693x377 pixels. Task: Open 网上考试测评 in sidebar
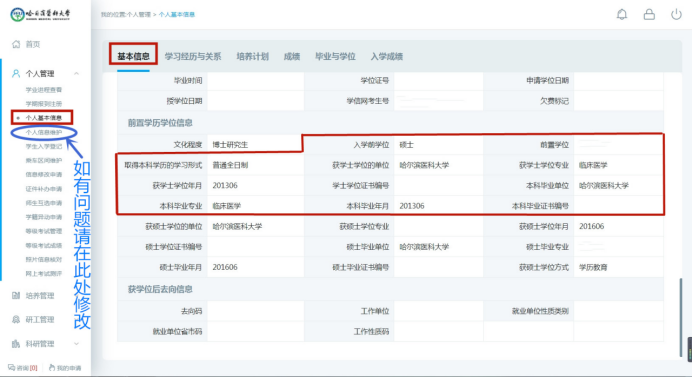tap(44, 274)
